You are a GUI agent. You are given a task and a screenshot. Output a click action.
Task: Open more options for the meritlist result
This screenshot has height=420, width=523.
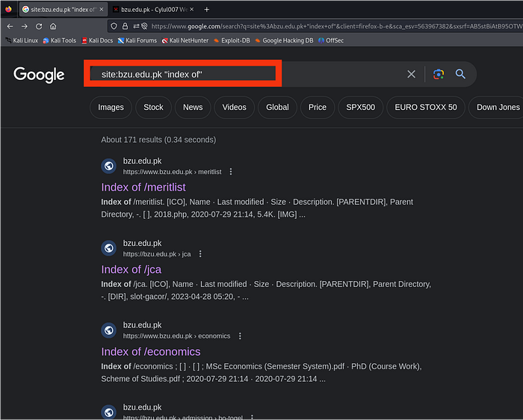231,171
